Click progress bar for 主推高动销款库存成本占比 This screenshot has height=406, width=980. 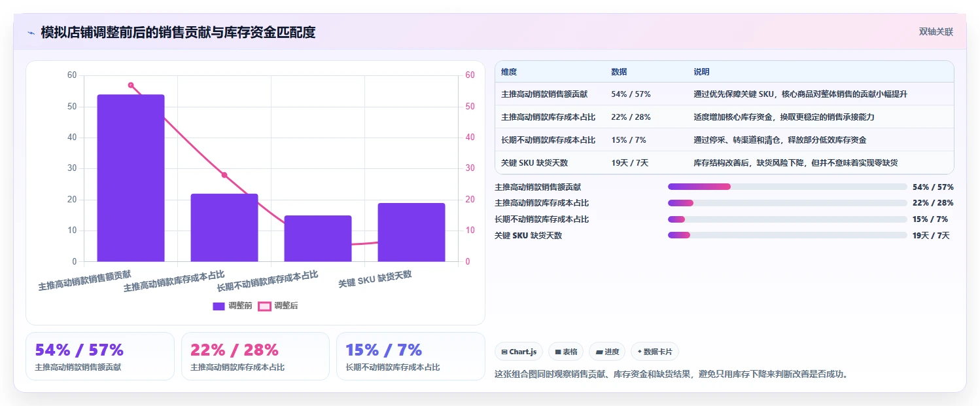[x=787, y=203]
